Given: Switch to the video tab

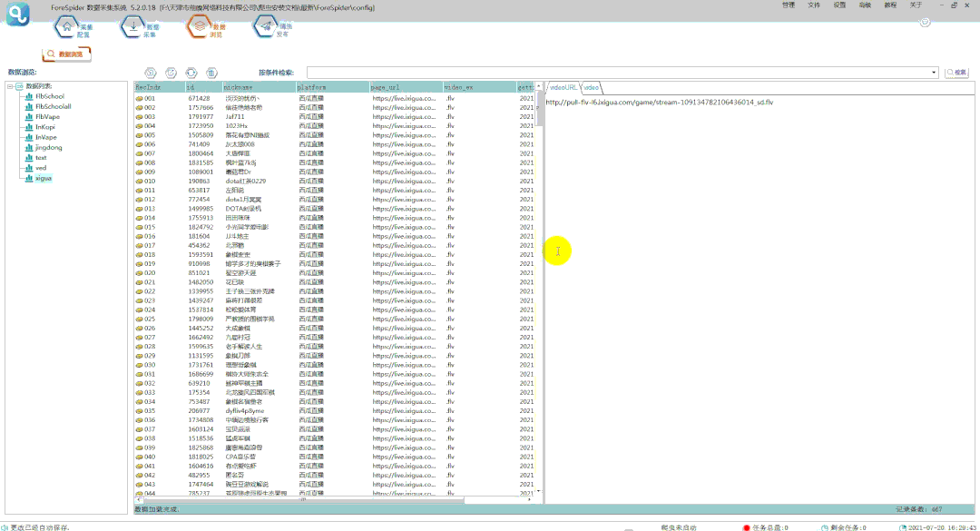Looking at the screenshot, I should [592, 87].
